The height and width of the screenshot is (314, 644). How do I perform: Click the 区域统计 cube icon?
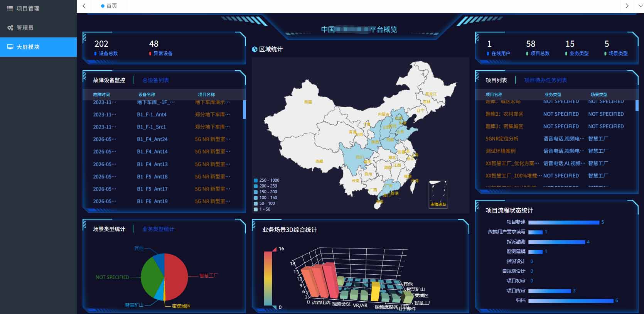coord(255,49)
